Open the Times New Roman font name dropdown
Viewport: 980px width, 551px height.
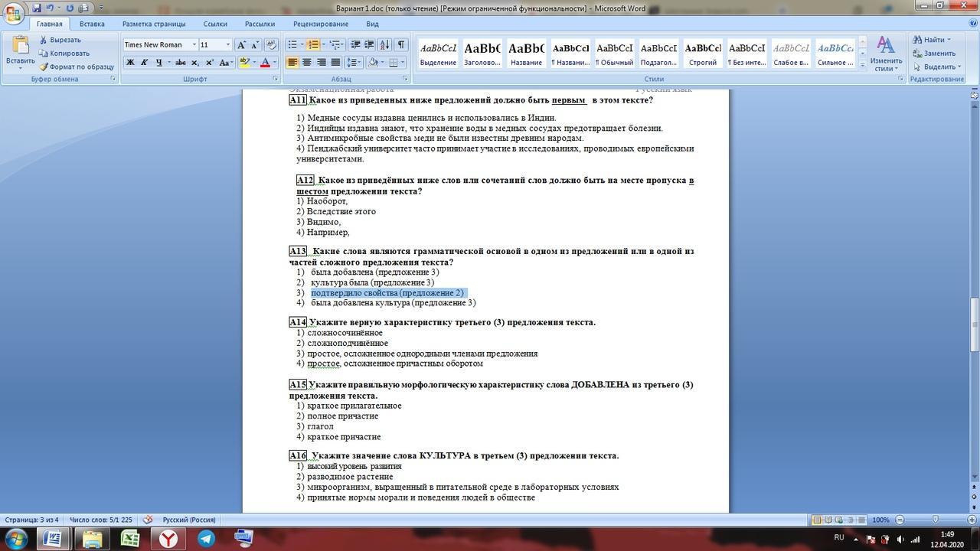click(x=194, y=44)
